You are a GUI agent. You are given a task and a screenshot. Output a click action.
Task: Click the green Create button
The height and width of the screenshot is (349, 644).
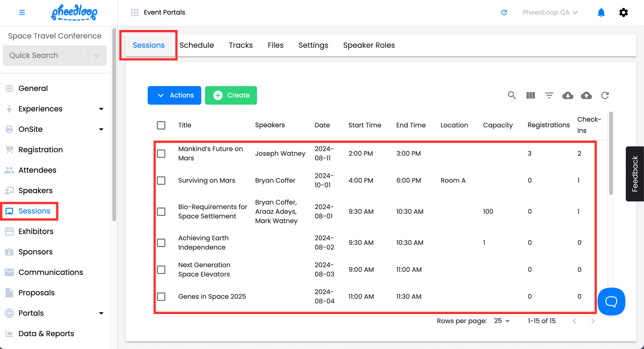click(231, 95)
